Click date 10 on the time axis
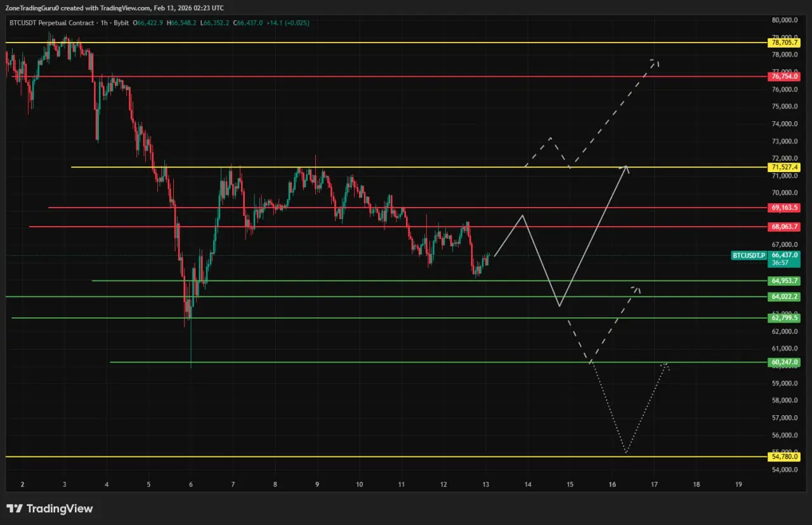 (x=359, y=484)
